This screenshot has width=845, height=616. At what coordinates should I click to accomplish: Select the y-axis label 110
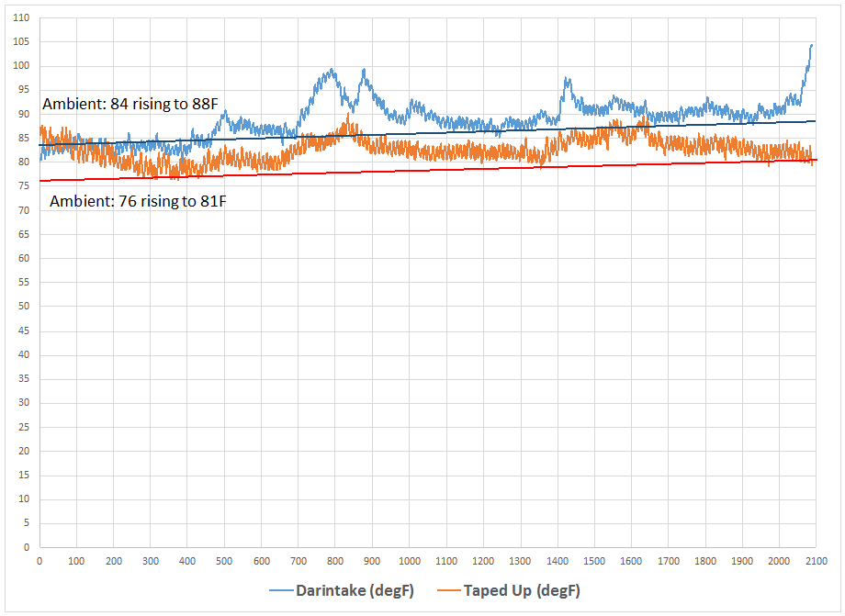point(18,17)
